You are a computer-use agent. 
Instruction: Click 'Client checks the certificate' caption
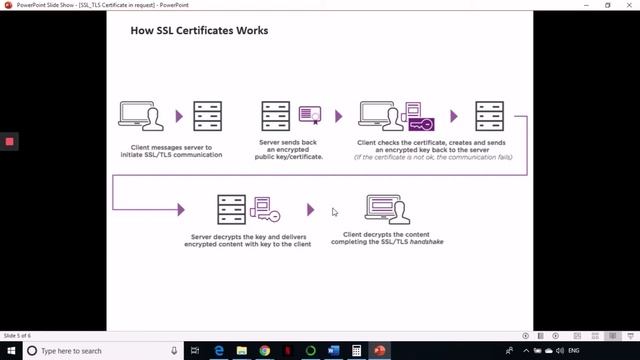(x=433, y=150)
